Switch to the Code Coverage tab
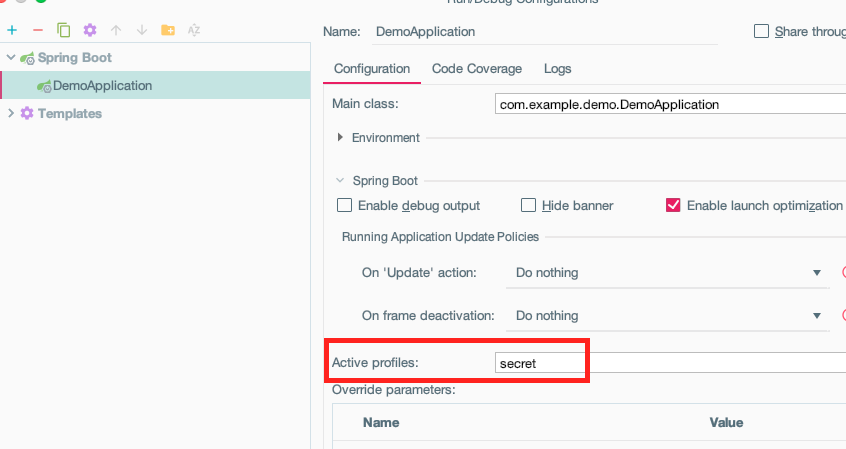The image size is (846, 449). [476, 69]
